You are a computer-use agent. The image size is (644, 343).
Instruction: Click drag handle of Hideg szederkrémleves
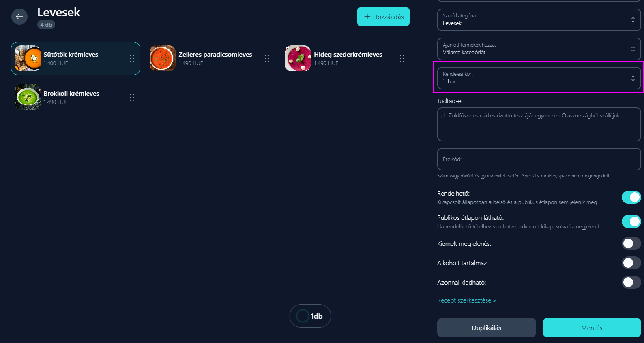pyautogui.click(x=402, y=58)
